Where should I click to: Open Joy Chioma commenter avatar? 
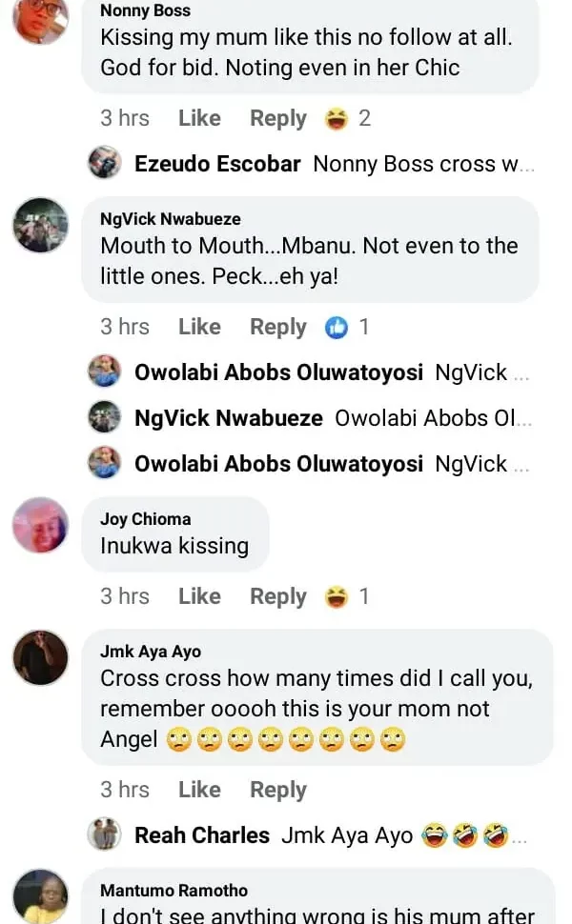40,525
